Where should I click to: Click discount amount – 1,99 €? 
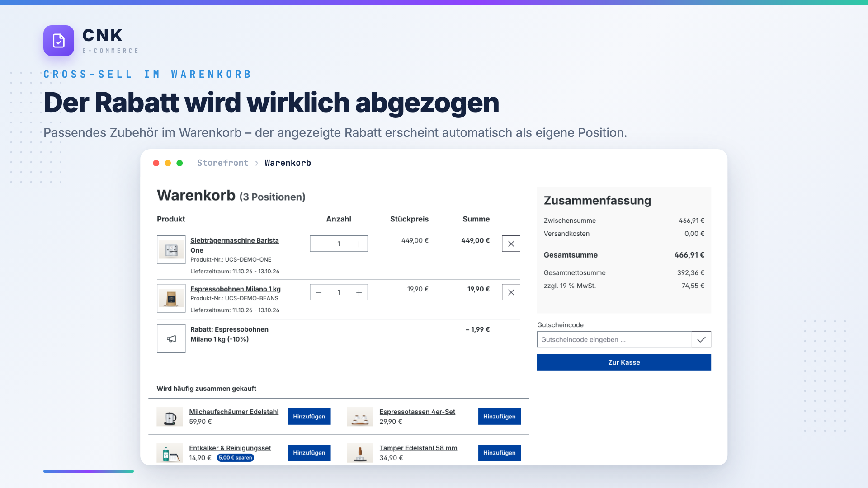pyautogui.click(x=477, y=329)
